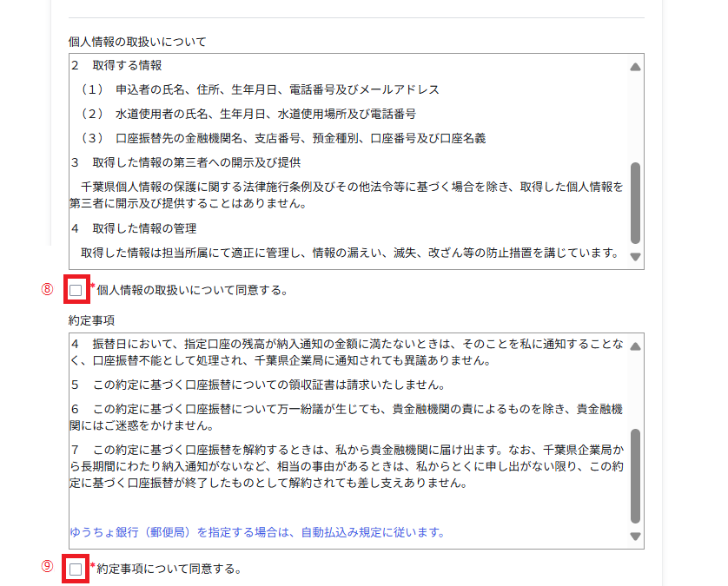Click scroll-down arrow in the 個人情報 text box
728x586 pixels.
635,257
